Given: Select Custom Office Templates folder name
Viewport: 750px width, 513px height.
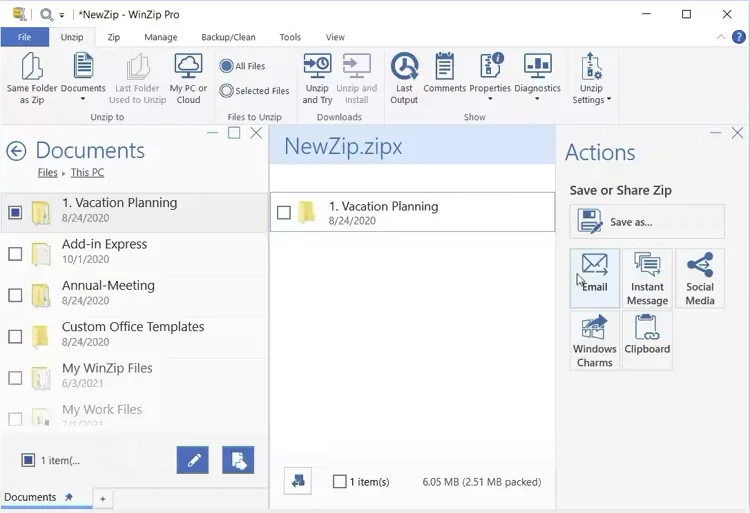Looking at the screenshot, I should (x=133, y=327).
